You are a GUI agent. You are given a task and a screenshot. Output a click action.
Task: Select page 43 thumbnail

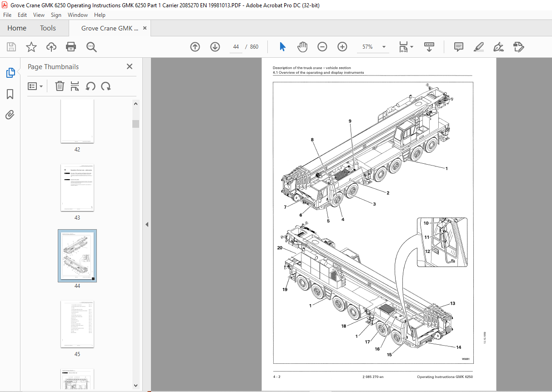click(77, 187)
